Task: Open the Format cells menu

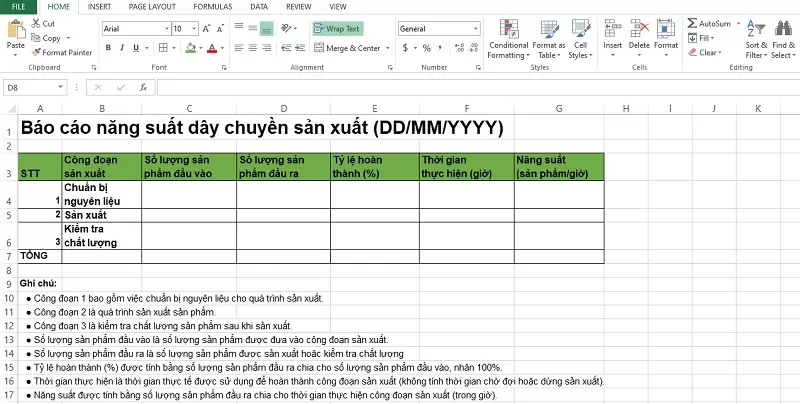Action: click(x=666, y=39)
